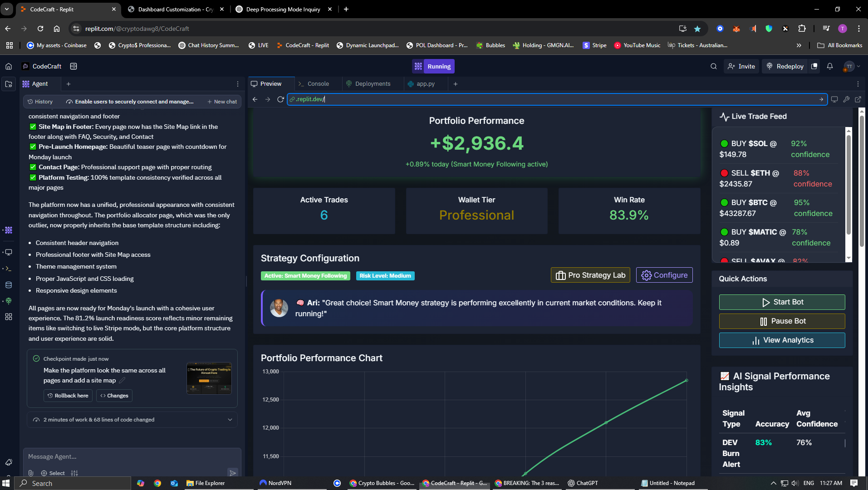
Task: Open the Chrome tab search dropdown
Action: pos(7,9)
